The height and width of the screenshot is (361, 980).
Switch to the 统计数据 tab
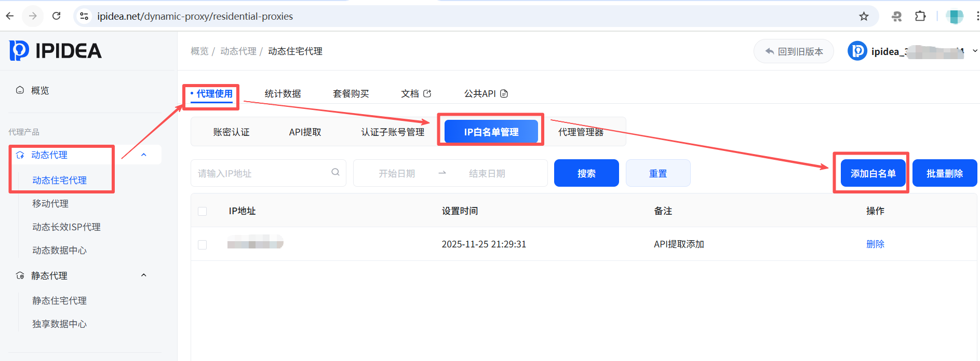(x=283, y=93)
